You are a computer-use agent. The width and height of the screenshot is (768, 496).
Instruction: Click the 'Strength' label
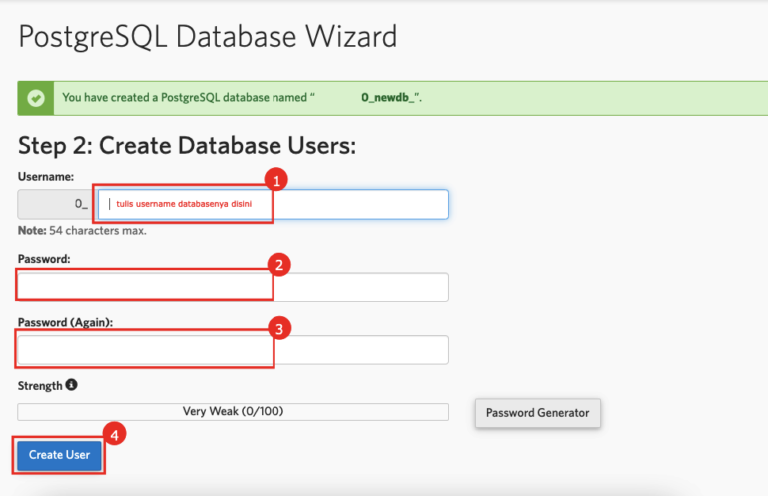click(40, 386)
